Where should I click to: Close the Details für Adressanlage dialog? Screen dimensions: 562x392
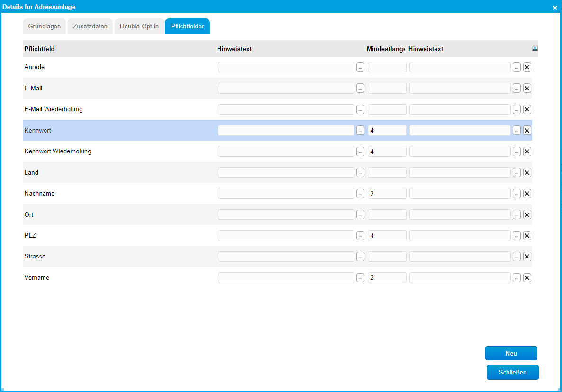555,8
